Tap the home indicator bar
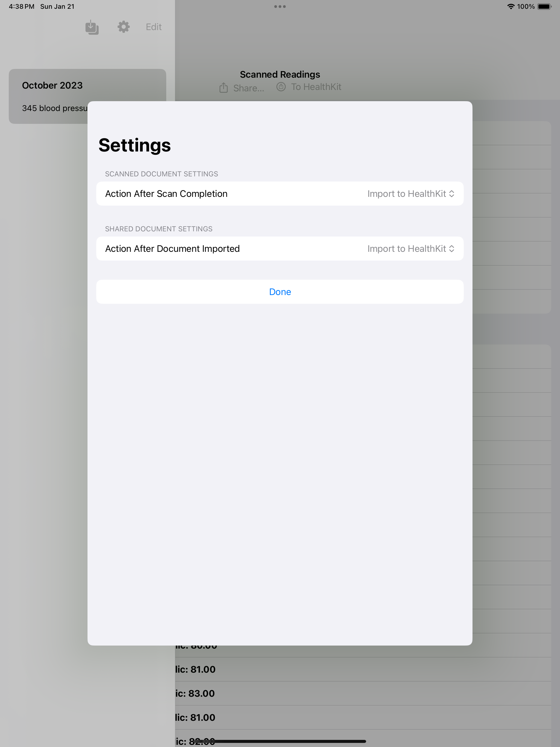The height and width of the screenshot is (747, 560). tap(280, 741)
